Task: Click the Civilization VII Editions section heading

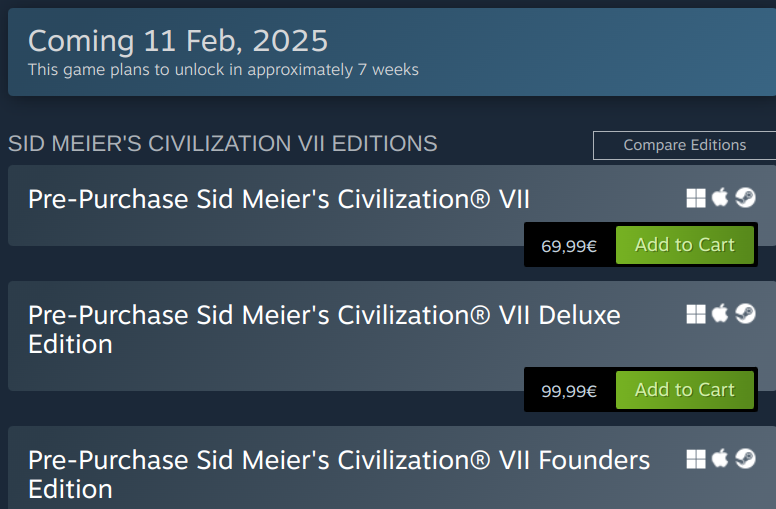Action: pyautogui.click(x=223, y=143)
